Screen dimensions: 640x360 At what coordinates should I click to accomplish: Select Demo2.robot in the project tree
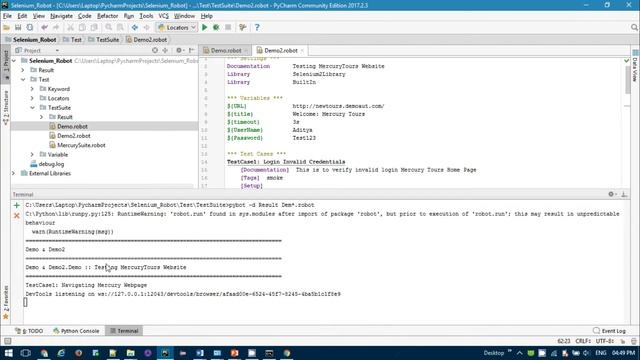(x=74, y=136)
